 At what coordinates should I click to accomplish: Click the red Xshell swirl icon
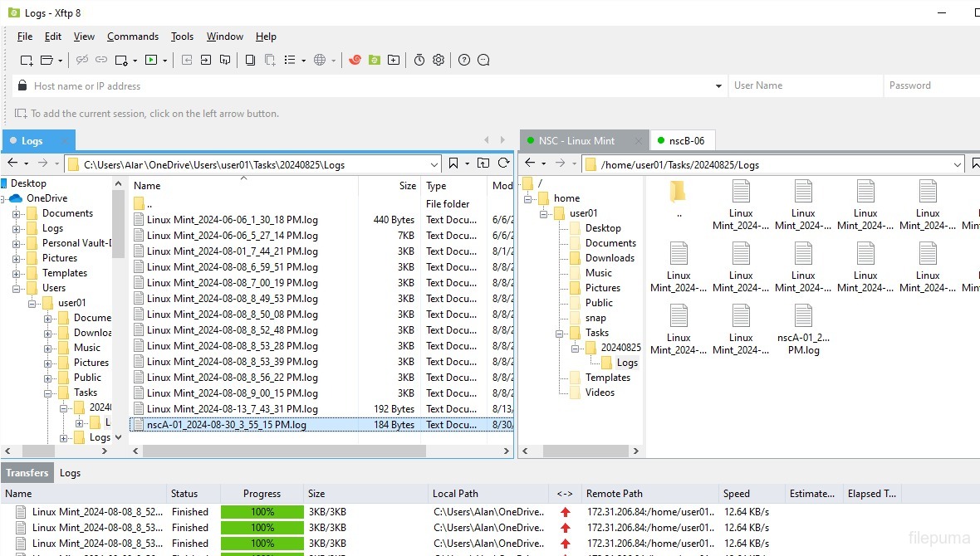click(355, 60)
